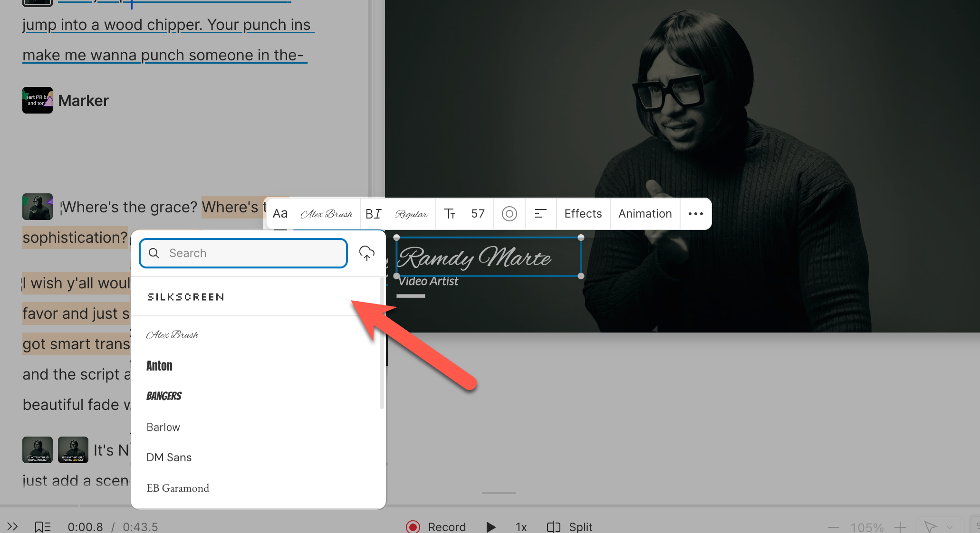The width and height of the screenshot is (980, 533).
Task: Click the font size adjustment icon
Action: tap(450, 214)
